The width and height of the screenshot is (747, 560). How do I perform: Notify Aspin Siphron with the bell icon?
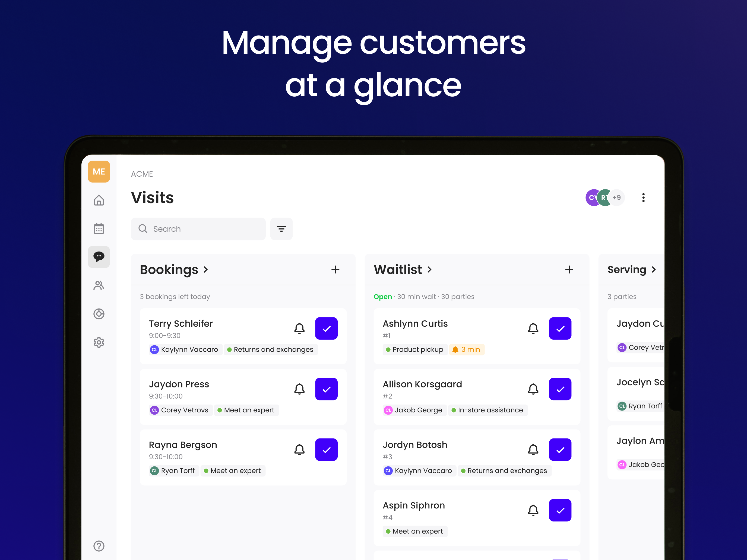click(x=533, y=510)
